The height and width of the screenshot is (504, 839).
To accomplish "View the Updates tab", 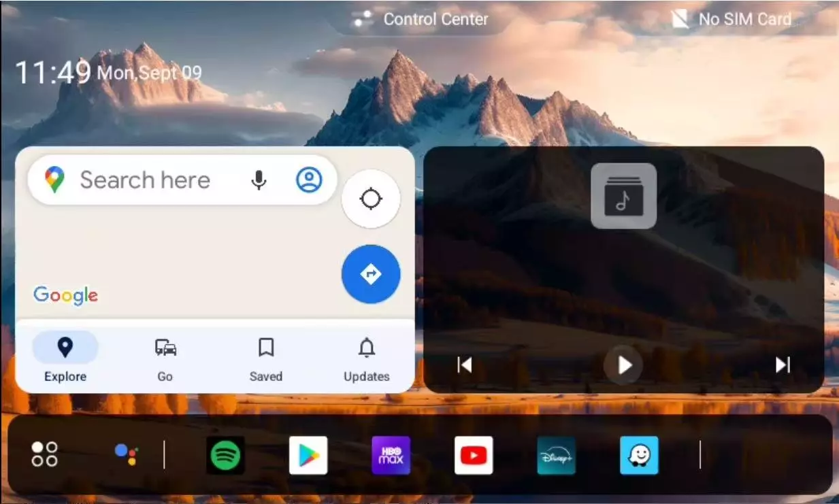I will [367, 358].
